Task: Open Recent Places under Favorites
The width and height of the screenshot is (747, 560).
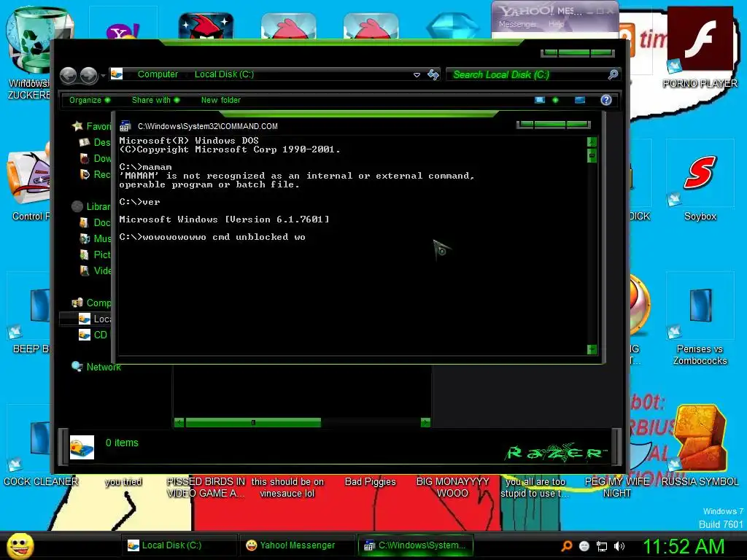Action: (96, 175)
